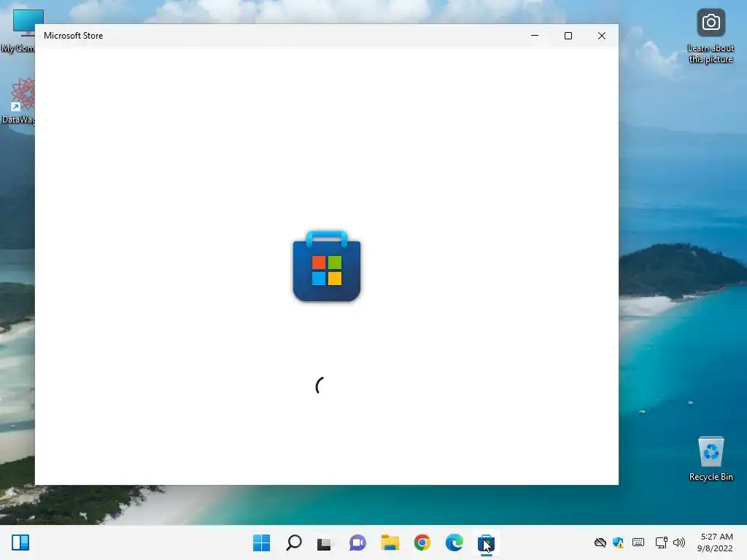The width and height of the screenshot is (747, 560).
Task: Launch Google Chrome from taskbar
Action: coord(422,542)
